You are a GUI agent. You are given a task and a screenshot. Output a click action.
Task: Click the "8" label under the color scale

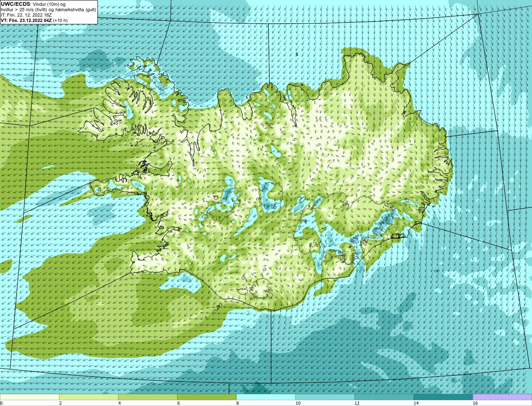[238, 403]
